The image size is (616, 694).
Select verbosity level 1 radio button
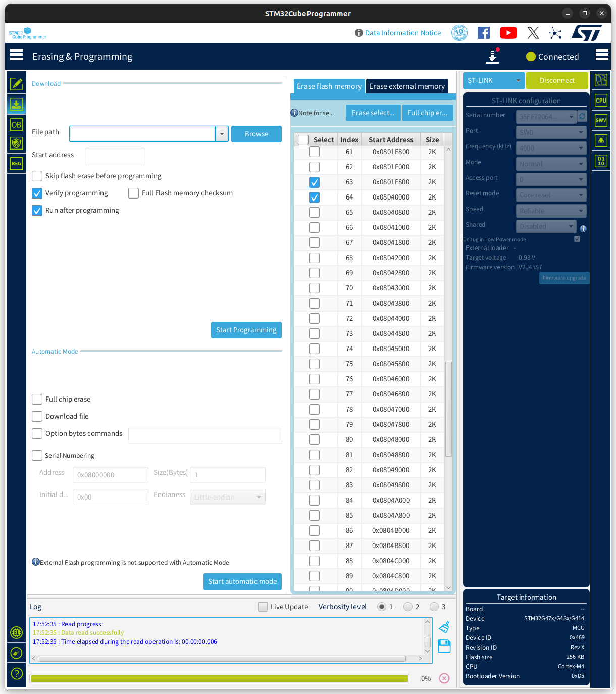click(382, 607)
